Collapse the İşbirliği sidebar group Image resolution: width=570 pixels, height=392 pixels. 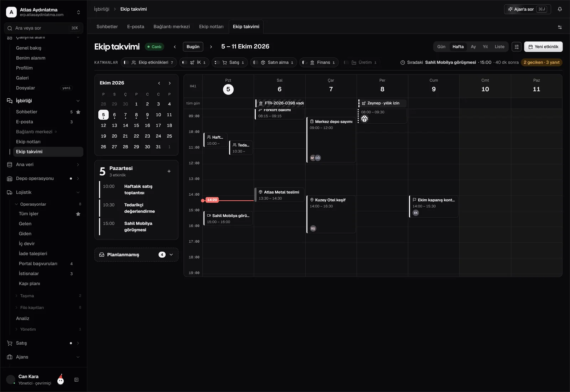pyautogui.click(x=78, y=101)
